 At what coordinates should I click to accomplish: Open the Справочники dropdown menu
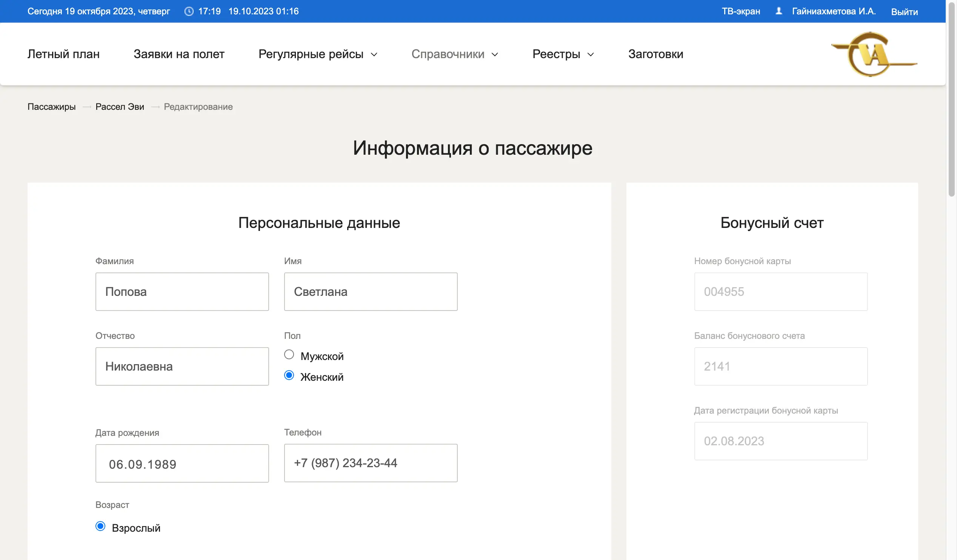click(455, 54)
